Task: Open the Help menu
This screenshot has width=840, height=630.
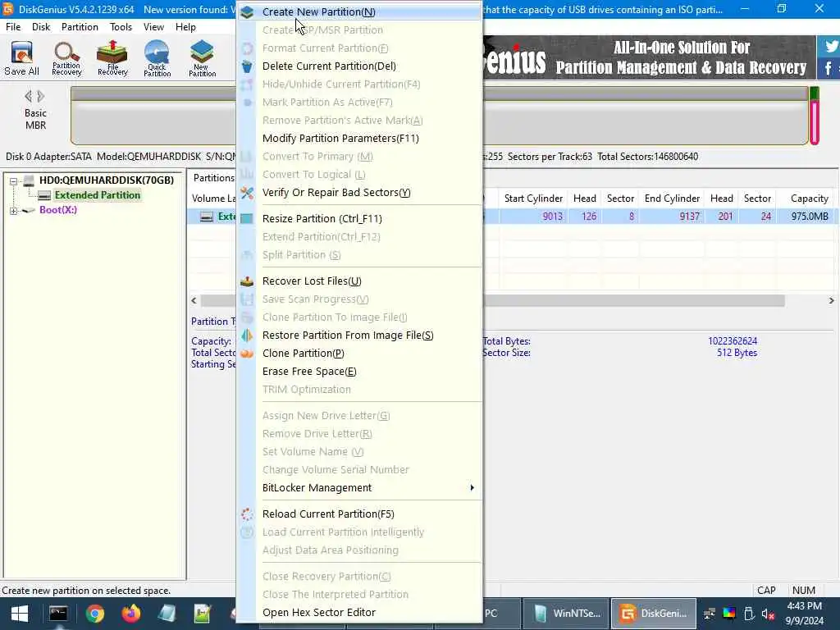Action: tap(185, 27)
